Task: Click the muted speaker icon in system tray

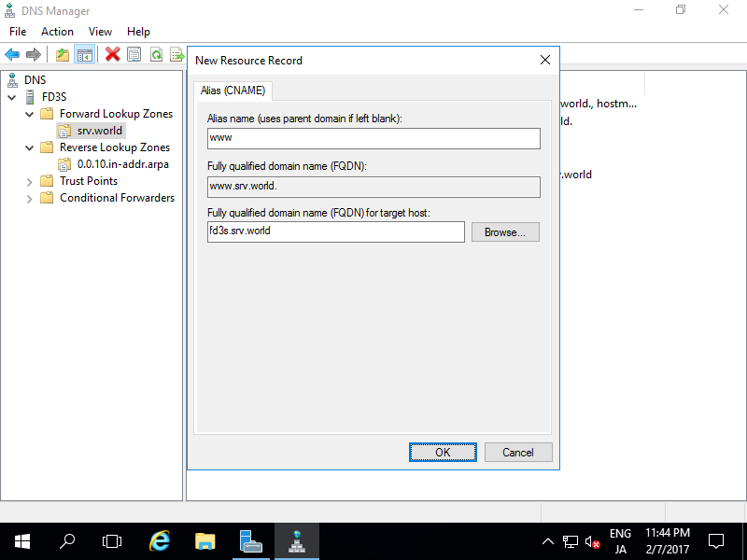Action: click(594, 541)
